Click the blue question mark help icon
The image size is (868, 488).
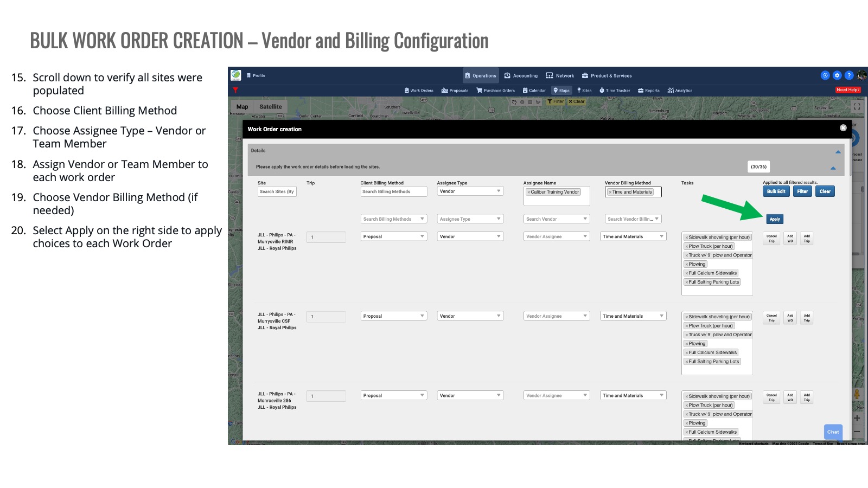(x=849, y=75)
